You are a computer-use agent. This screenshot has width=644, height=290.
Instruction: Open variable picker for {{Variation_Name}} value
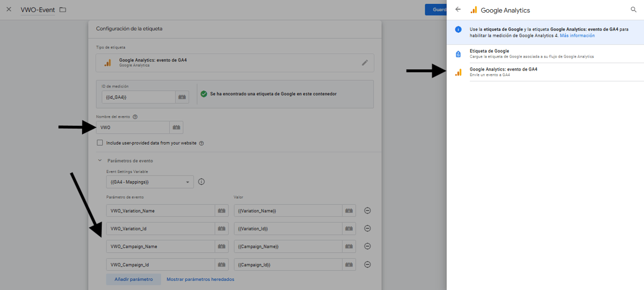(349, 211)
